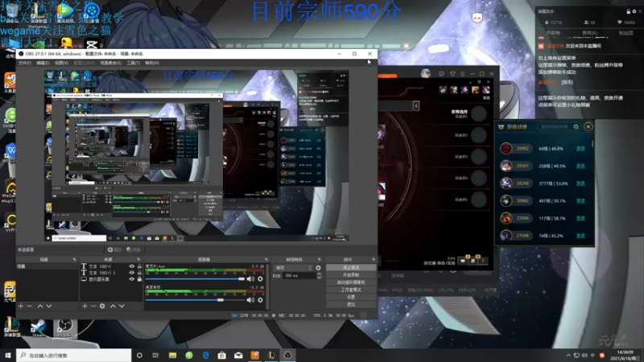Toggle visibility eye for 文本 (GDI+) 2 source
The height and width of the screenshot is (362, 644).
point(131,273)
